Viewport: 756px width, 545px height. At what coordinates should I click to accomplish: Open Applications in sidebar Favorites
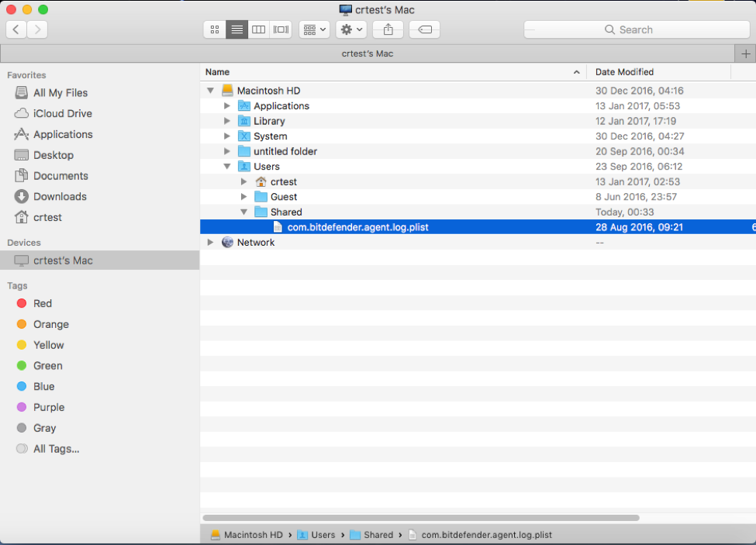click(x=63, y=134)
